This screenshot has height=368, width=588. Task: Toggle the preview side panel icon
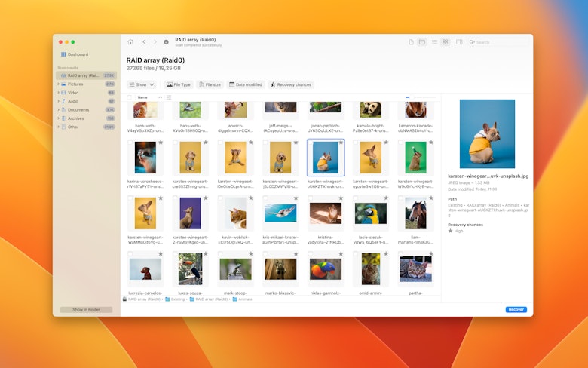tap(459, 42)
